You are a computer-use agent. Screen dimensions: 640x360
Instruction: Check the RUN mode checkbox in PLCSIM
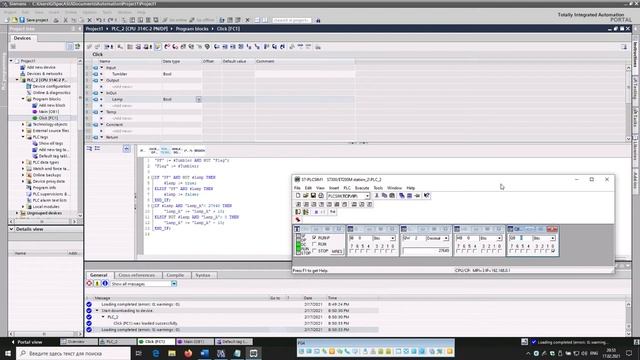click(x=314, y=244)
